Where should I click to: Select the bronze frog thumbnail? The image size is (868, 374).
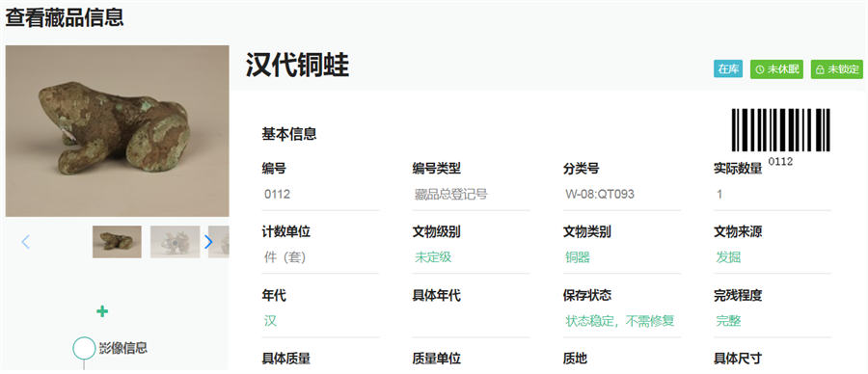[117, 242]
